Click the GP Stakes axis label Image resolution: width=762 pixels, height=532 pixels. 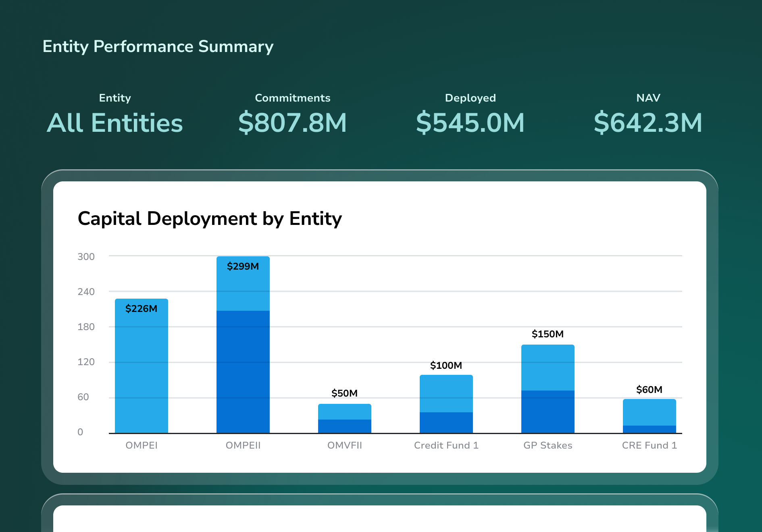click(x=548, y=445)
